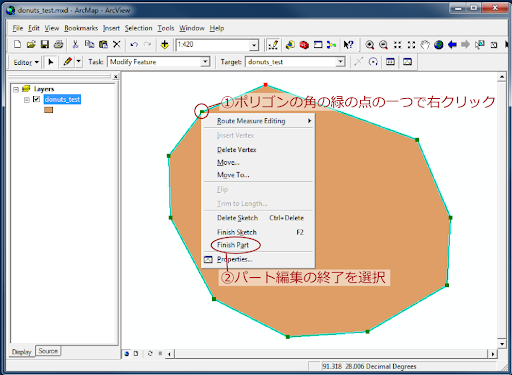Open the ArcToolbox red toolbox icon
Image resolution: width=512 pixels, height=375 pixels.
[304, 45]
